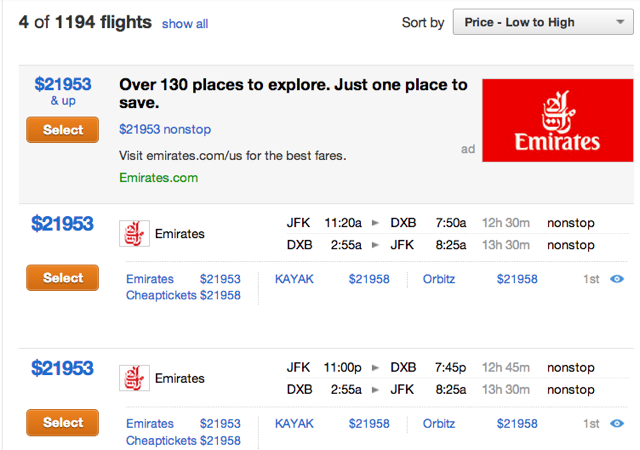Click the $21953 price of first flight
640x450 pixels.
point(62,224)
